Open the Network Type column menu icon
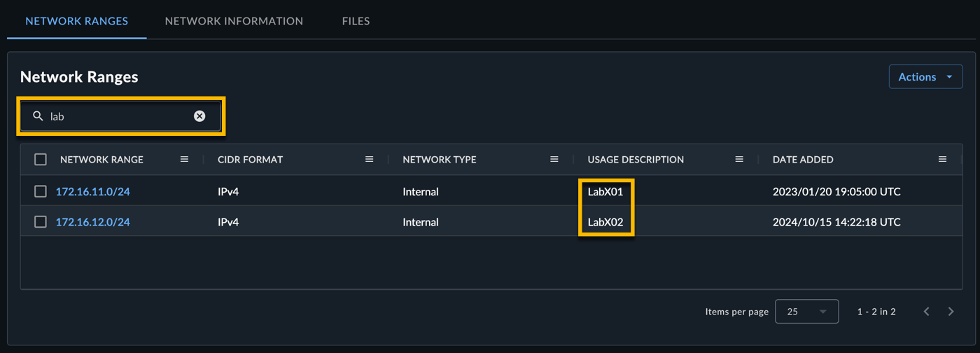The height and width of the screenshot is (353, 980). [554, 160]
